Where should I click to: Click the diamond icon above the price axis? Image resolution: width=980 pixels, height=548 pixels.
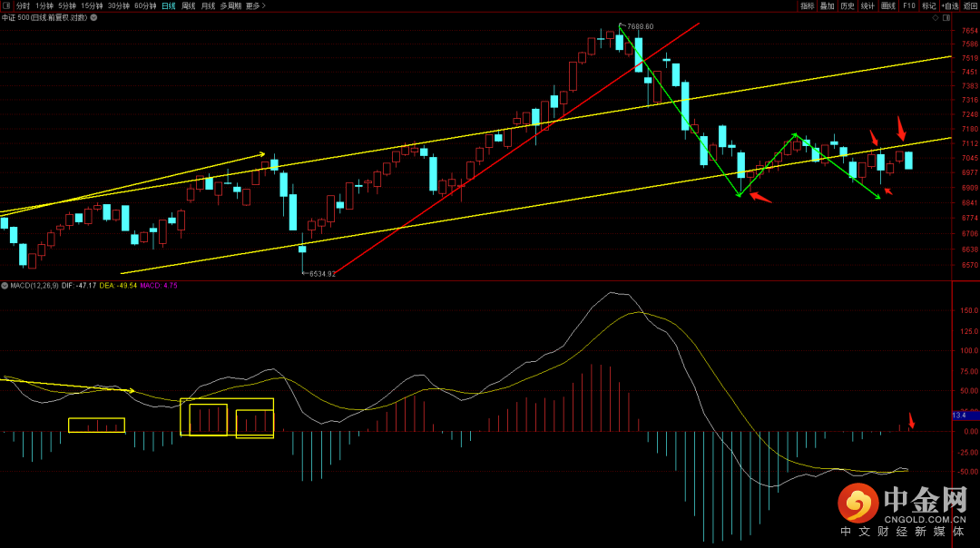(936, 17)
